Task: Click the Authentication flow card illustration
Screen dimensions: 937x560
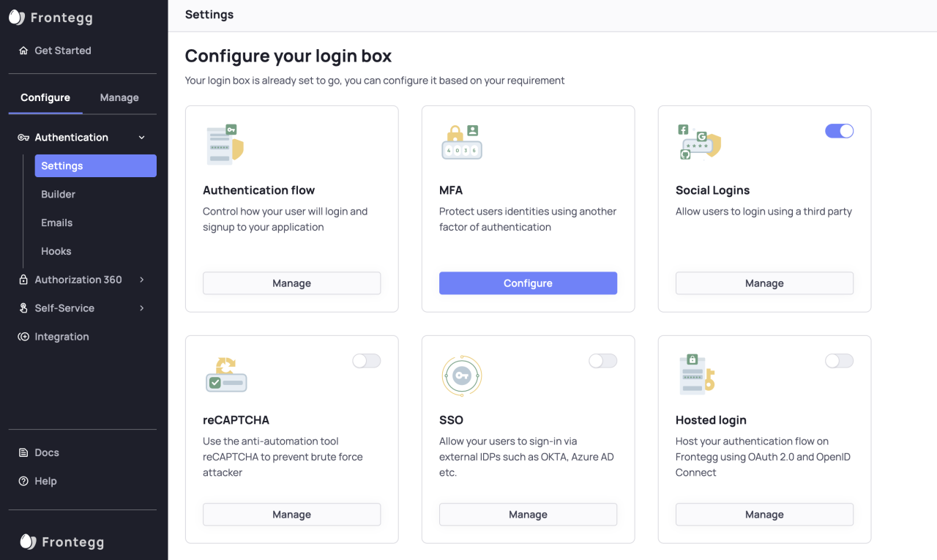Action: pos(225,143)
